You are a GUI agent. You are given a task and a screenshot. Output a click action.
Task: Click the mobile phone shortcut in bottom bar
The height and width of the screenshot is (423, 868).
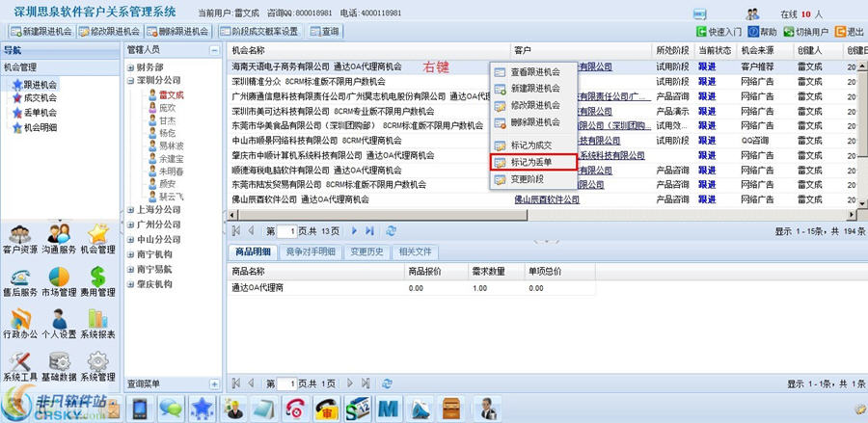(142, 409)
